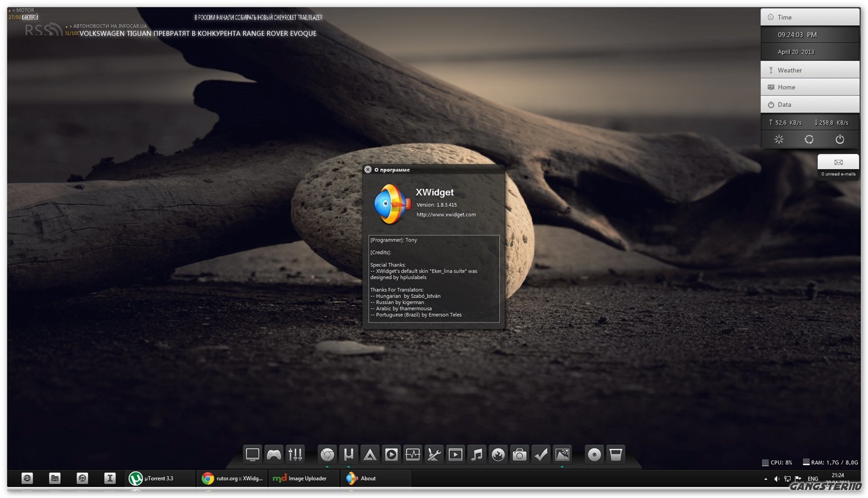Click the Russian by kigerman credit line
868x498 pixels.
pyautogui.click(x=397, y=302)
